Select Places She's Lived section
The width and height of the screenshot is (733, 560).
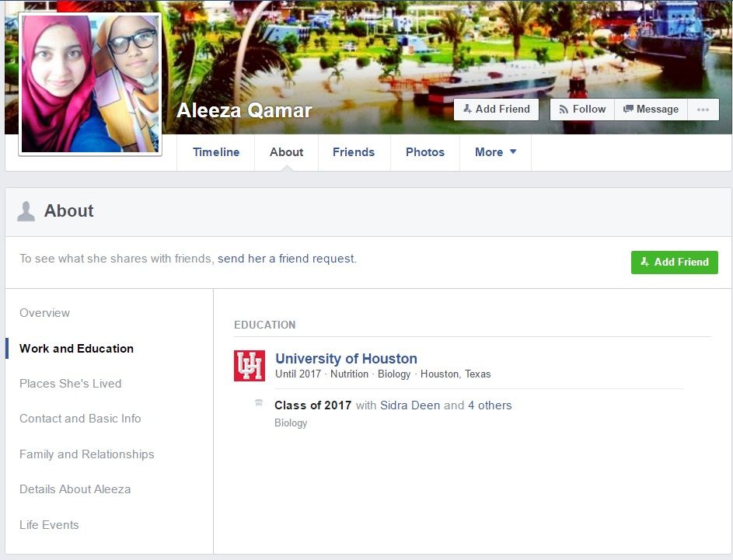tap(71, 383)
